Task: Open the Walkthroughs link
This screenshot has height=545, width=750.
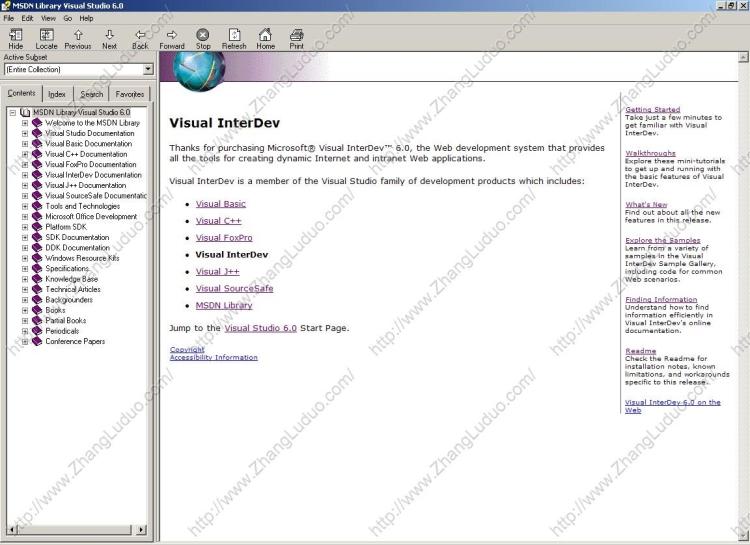Action: coord(651,153)
